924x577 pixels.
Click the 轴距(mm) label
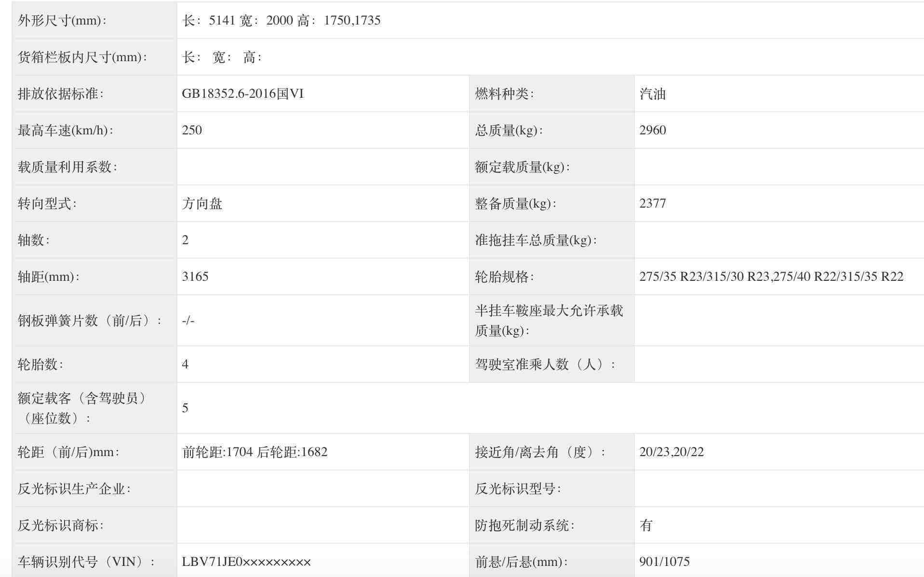49,276
